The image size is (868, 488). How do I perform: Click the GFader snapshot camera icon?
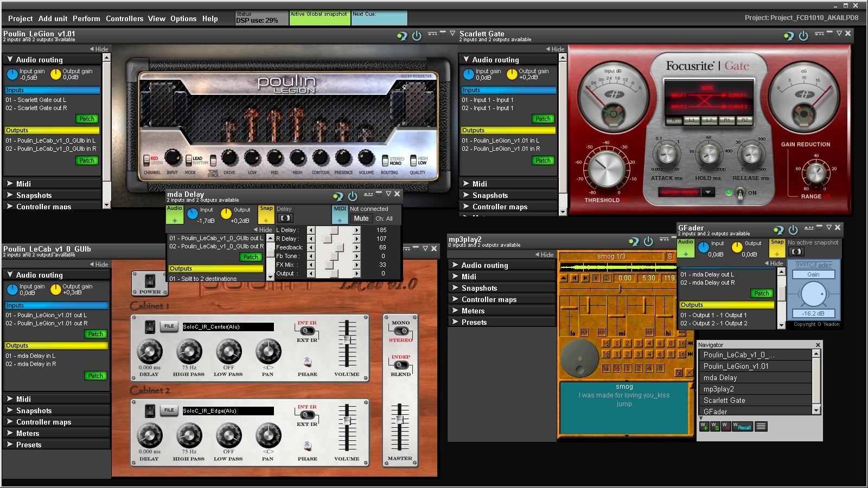click(x=796, y=252)
